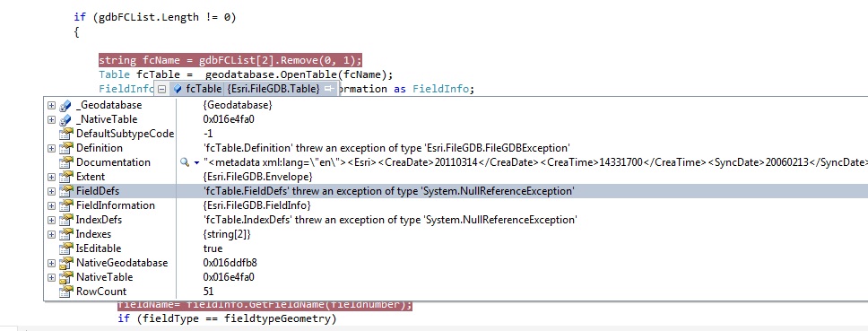Screen dimensions: 868x331
Task: Click the fcTable variable cube icon
Action: 178,89
